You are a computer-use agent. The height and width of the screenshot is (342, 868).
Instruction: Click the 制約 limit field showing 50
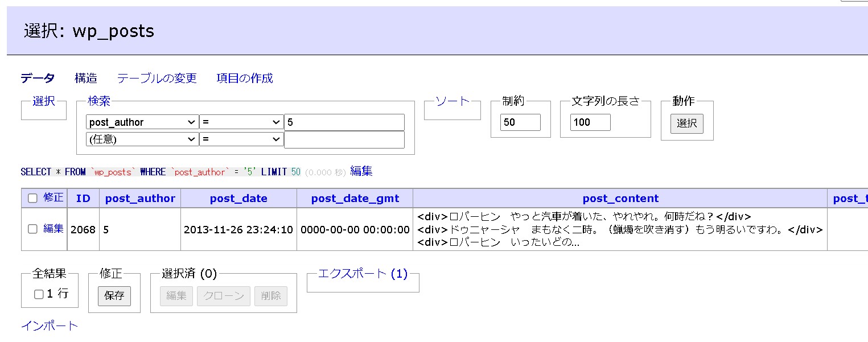(520, 122)
